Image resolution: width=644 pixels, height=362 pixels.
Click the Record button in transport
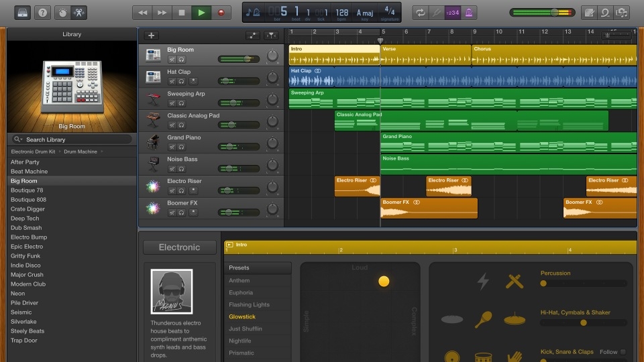(x=221, y=12)
